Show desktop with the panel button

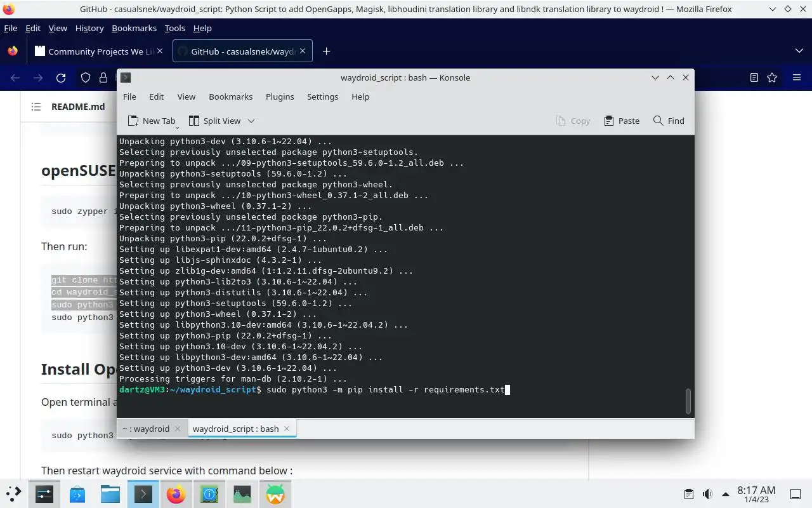(796, 494)
